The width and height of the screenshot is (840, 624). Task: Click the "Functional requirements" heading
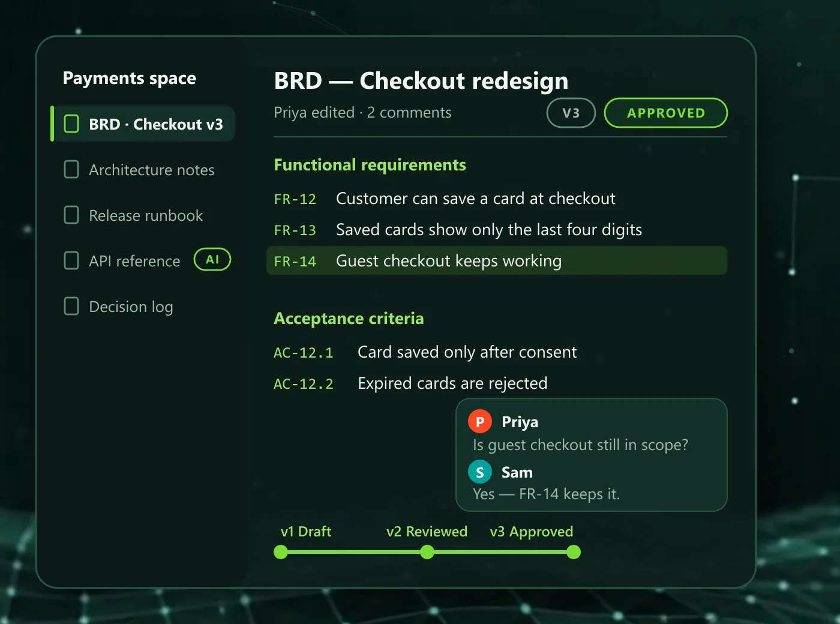370,165
